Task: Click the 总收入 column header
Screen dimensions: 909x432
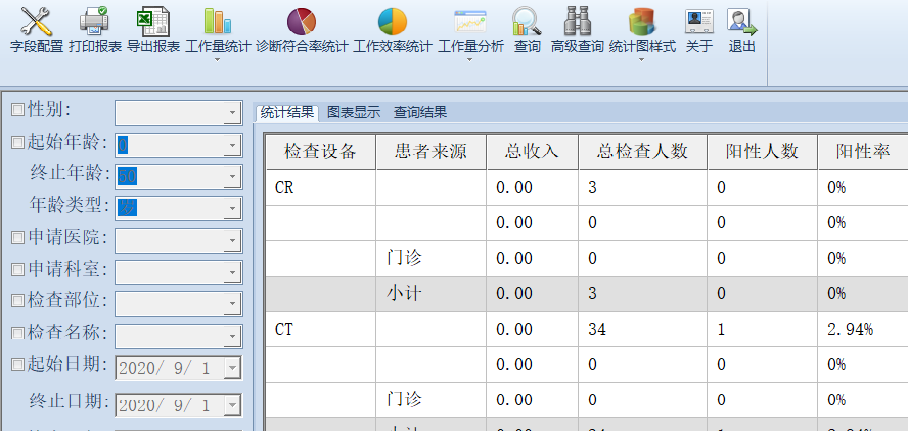Action: pyautogui.click(x=532, y=152)
